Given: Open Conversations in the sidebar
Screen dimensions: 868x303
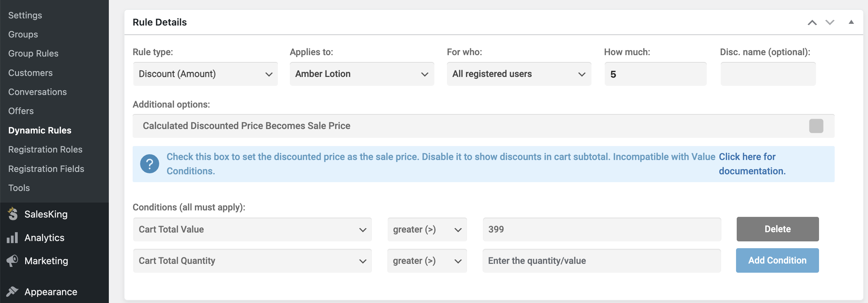Looking at the screenshot, I should coord(37,92).
